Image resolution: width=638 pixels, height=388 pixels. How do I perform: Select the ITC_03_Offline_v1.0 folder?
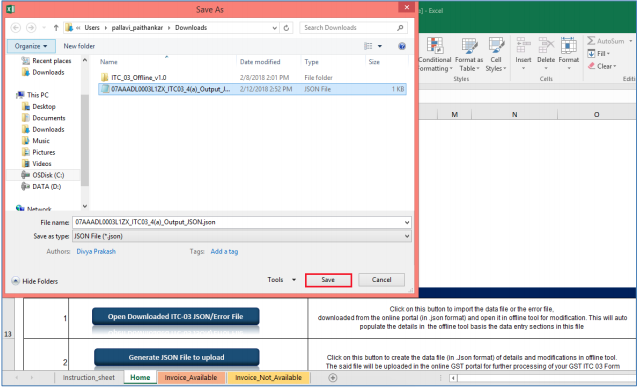pyautogui.click(x=138, y=77)
